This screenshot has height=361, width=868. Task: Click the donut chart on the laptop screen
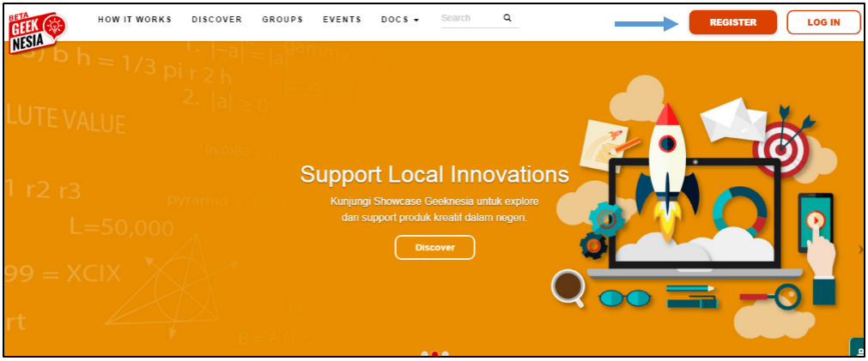tap(740, 212)
